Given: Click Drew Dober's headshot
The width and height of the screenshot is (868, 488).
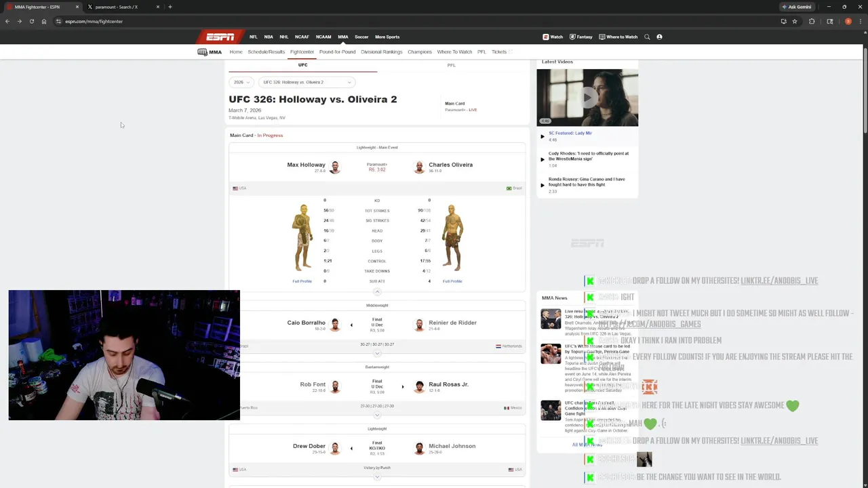Looking at the screenshot, I should pos(335,448).
